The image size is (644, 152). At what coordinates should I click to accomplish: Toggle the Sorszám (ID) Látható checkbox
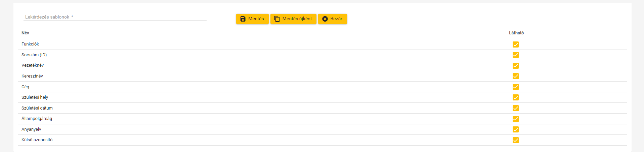point(516,55)
